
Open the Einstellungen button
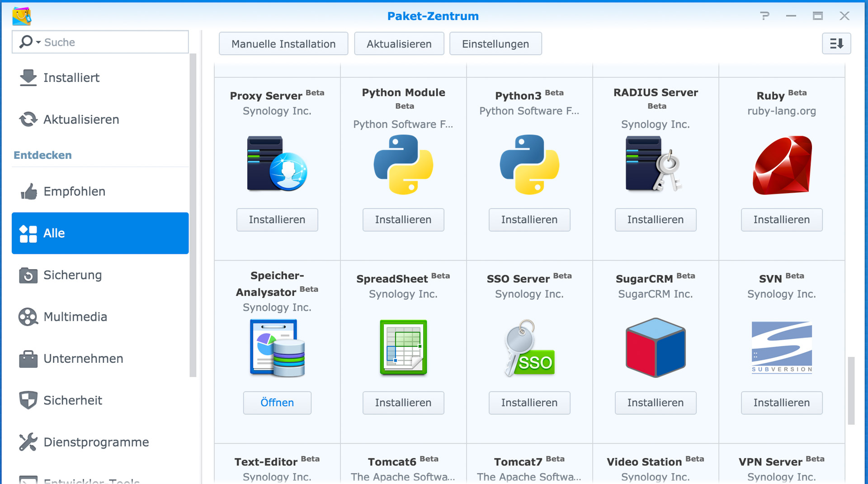pyautogui.click(x=495, y=44)
